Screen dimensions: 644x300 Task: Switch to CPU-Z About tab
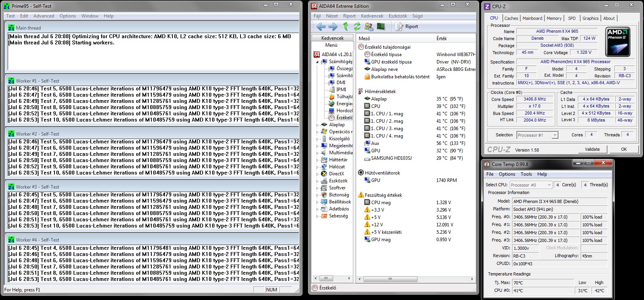point(609,18)
